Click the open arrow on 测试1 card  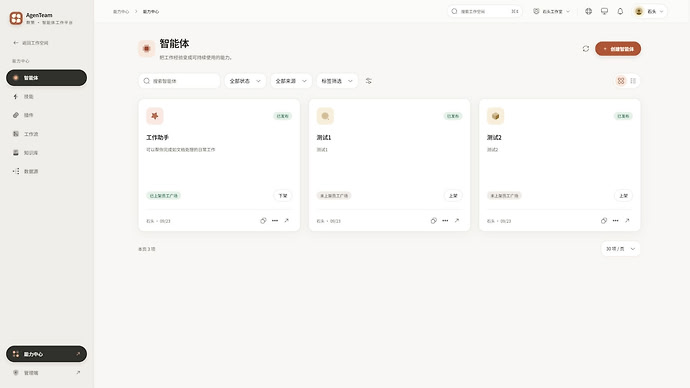457,221
